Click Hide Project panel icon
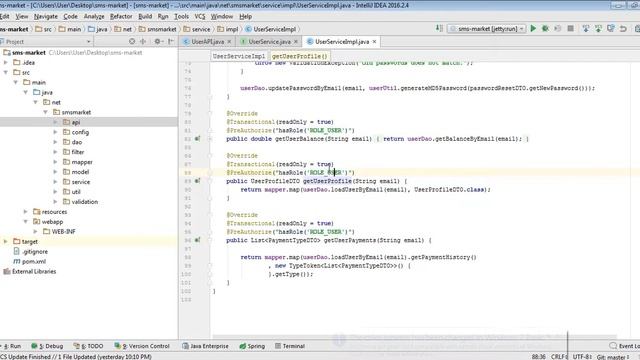 171,41
